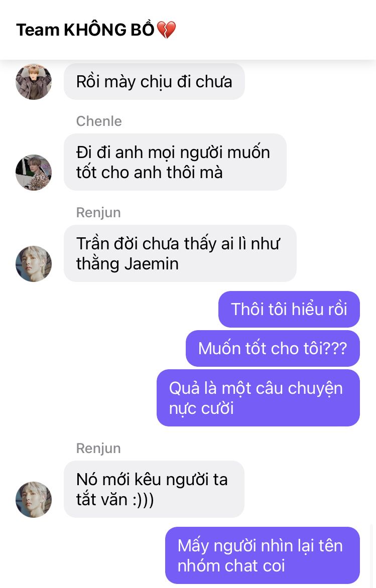Open Chenle's profile avatar

[x=34, y=173]
